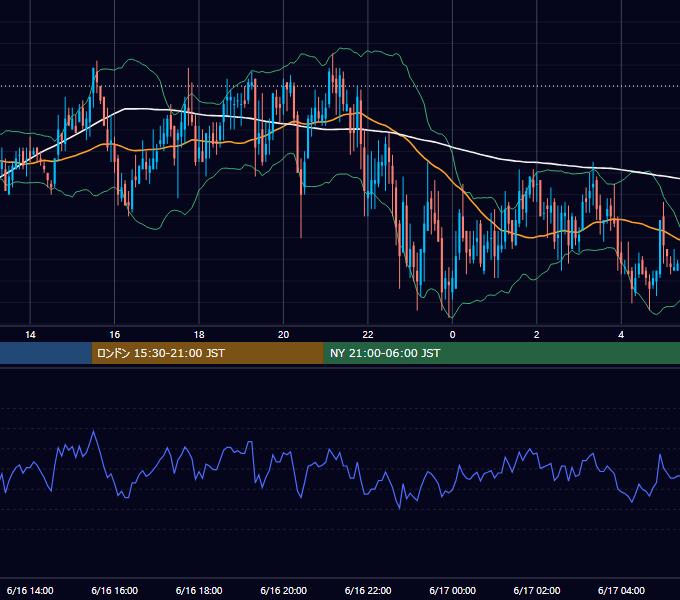Click the 6/17 04:00 date label

[x=621, y=590]
